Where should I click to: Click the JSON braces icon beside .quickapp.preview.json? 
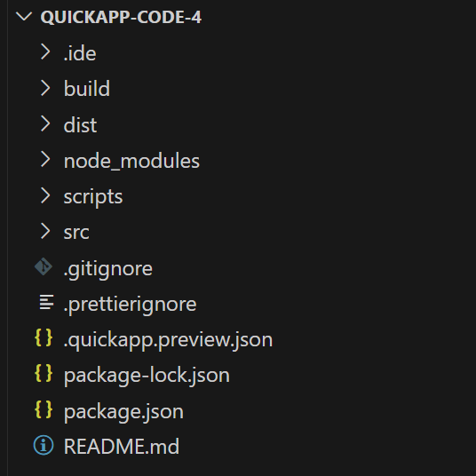(44, 337)
